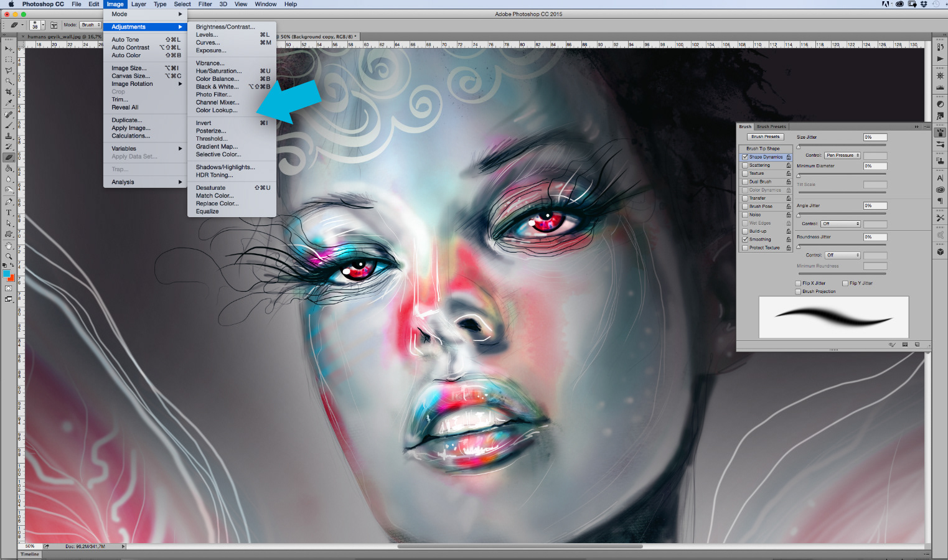The height and width of the screenshot is (560, 948).
Task: Enable the Scattering checkbox
Action: coord(744,166)
